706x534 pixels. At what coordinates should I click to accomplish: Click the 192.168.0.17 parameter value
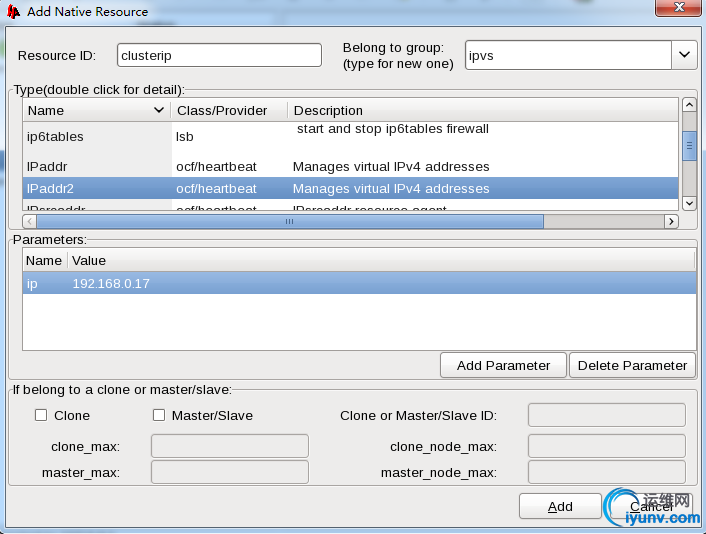111,284
